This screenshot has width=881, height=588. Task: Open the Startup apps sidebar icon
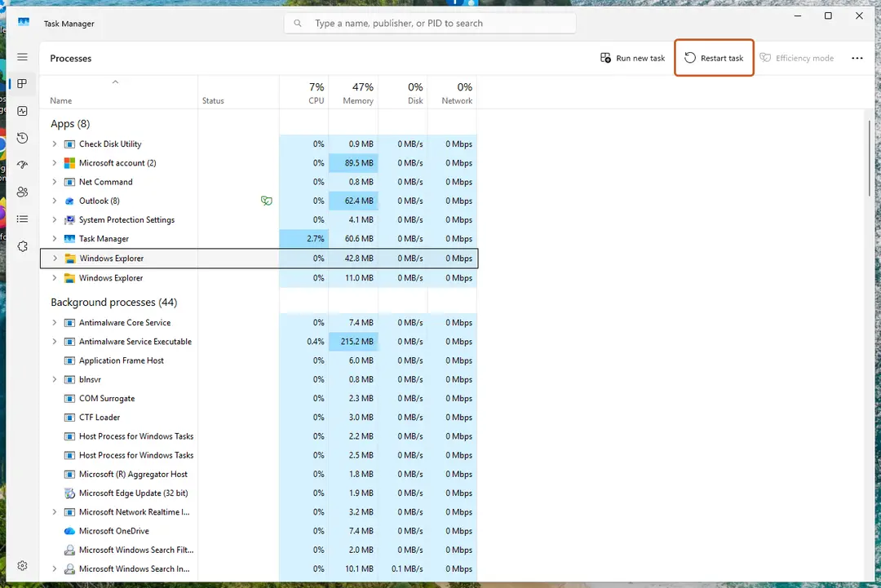(x=23, y=165)
